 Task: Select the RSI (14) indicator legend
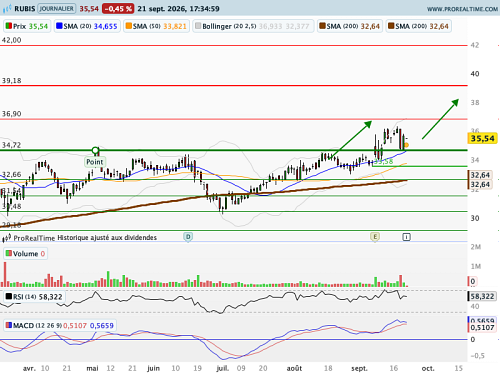34,297
